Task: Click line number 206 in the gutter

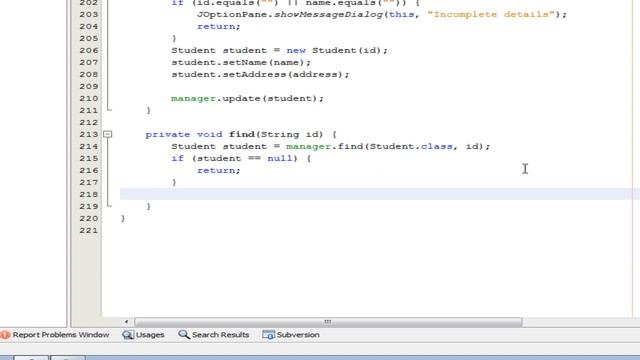Action: (89, 50)
